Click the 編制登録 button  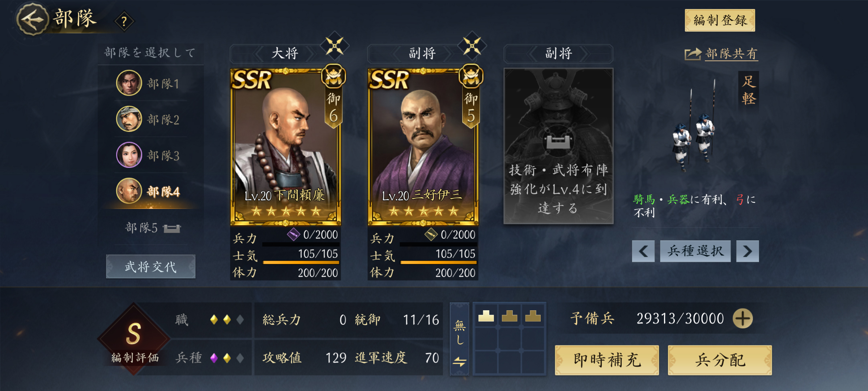(x=720, y=20)
